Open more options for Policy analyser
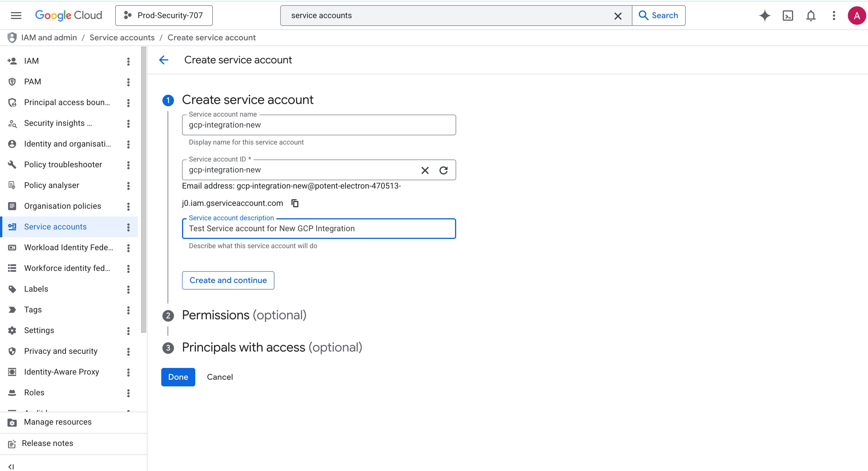Screen dimensions: 868x471 pyautogui.click(x=128, y=186)
